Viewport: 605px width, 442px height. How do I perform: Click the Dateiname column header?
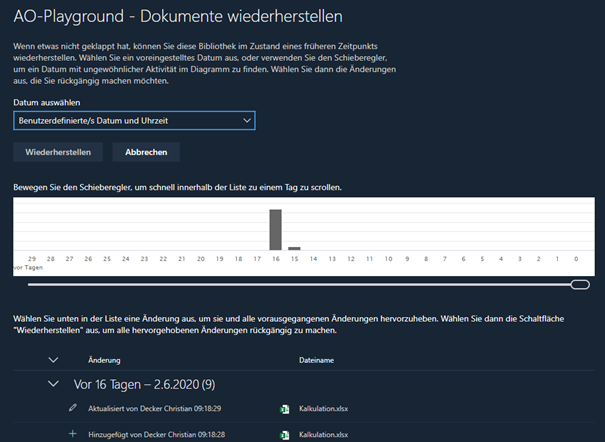(x=316, y=360)
